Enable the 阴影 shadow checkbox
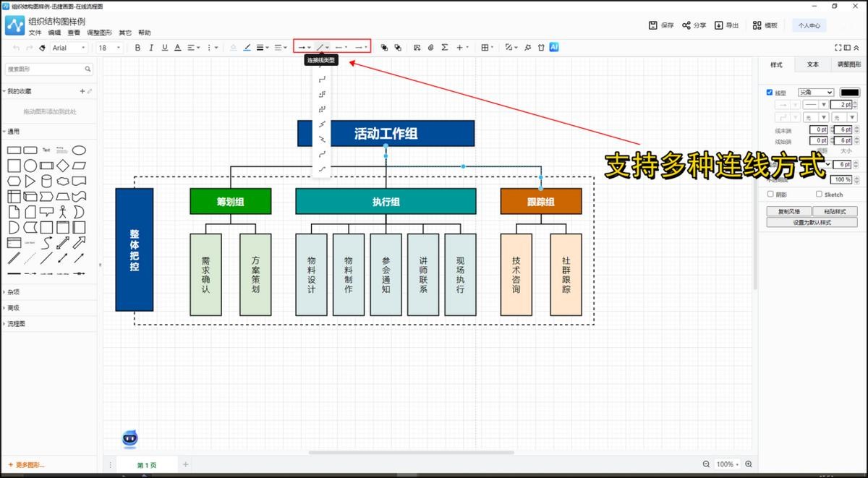The height and width of the screenshot is (478, 868). 770,194
